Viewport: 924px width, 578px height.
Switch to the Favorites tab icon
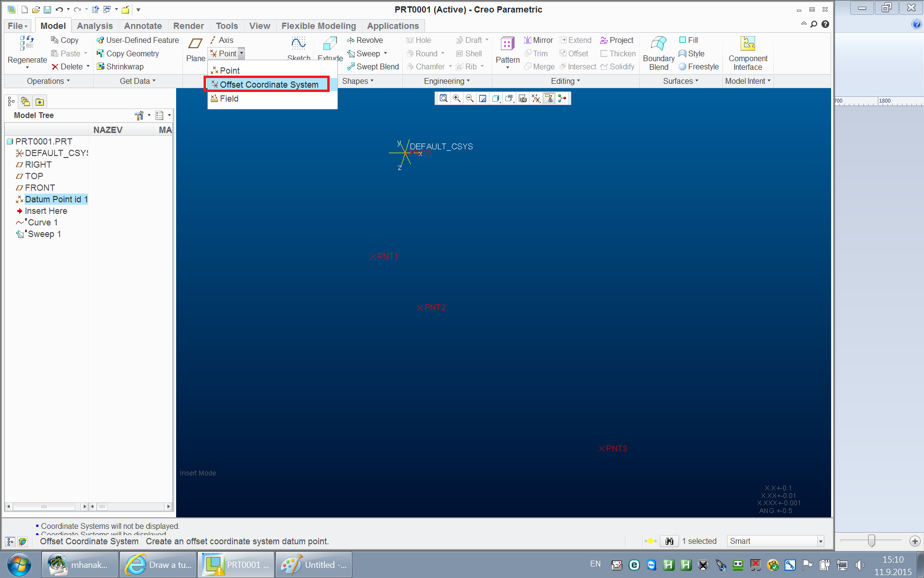(39, 102)
